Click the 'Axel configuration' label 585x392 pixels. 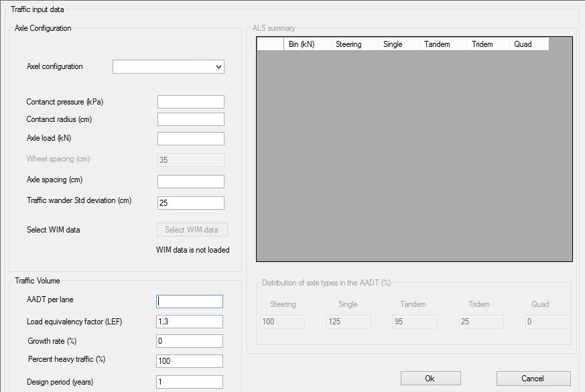point(54,66)
